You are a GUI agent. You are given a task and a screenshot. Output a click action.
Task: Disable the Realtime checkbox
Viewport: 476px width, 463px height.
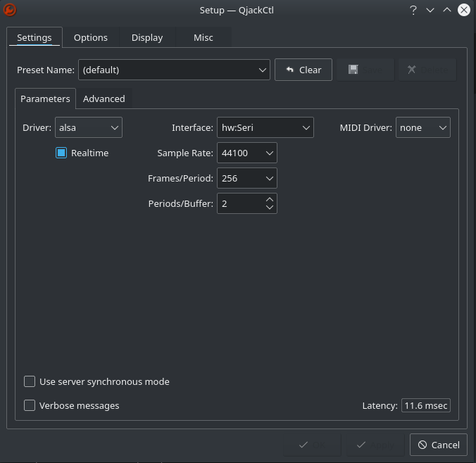coord(61,153)
